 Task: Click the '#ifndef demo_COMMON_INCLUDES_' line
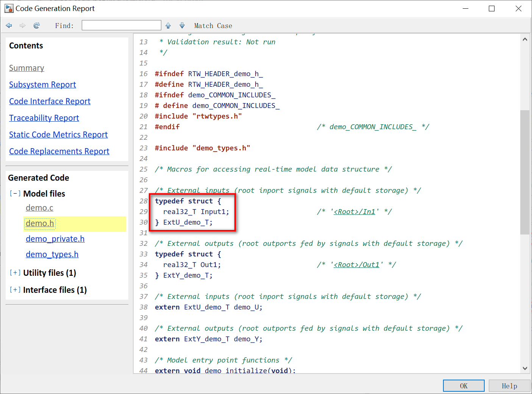[215, 95]
